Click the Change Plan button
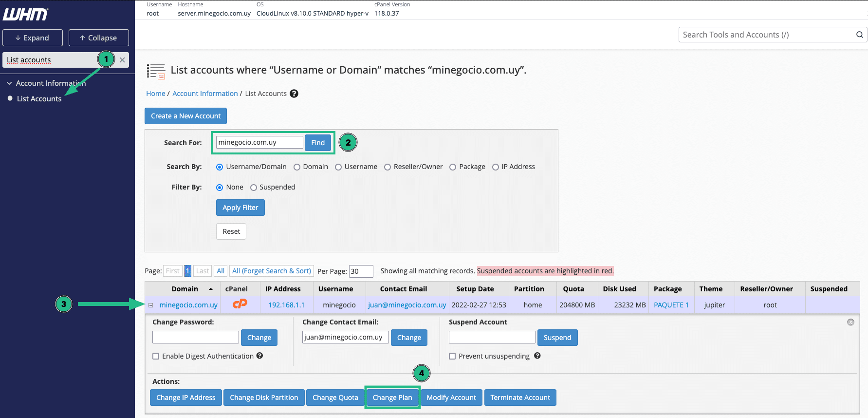Viewport: 868px width, 418px height. coord(392,398)
